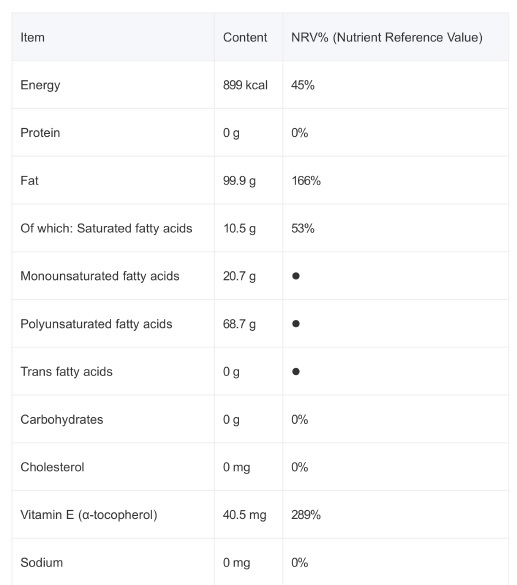Image resolution: width=517 pixels, height=585 pixels.
Task: Click the 899 kcal value cell
Action: tap(245, 85)
